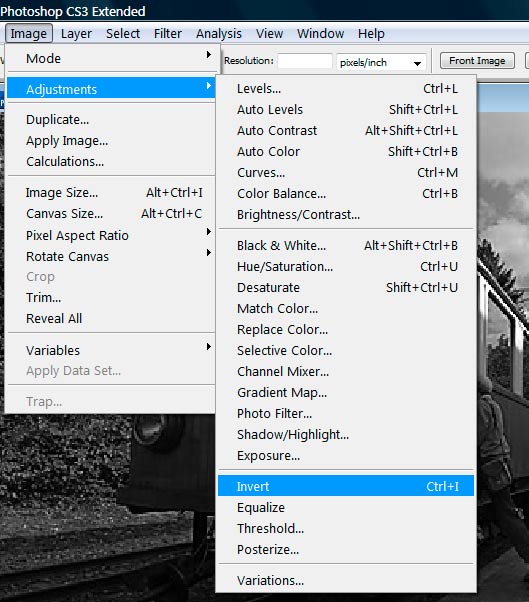Select Equalize adjustment
Image resolution: width=529 pixels, height=602 pixels.
[346, 508]
